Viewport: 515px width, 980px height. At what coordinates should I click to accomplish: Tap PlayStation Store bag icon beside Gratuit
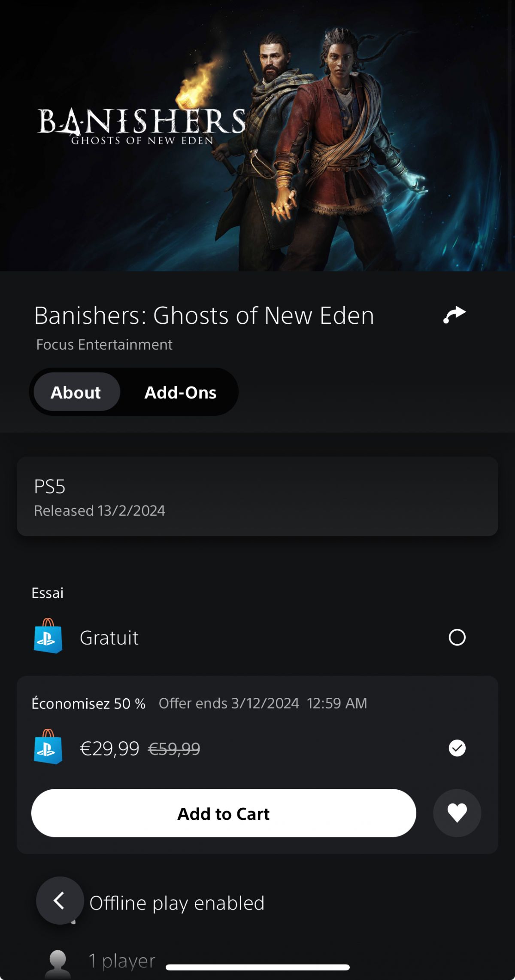coord(48,636)
